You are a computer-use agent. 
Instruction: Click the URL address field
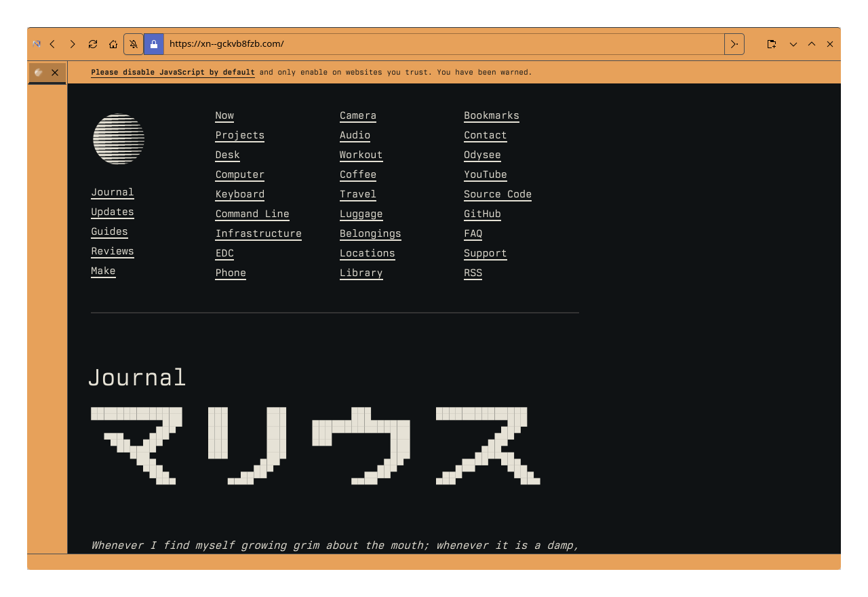point(444,44)
